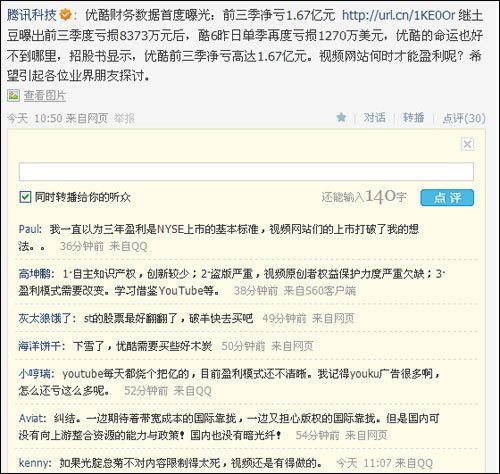Click the 点评 submit button
The width and height of the screenshot is (500, 474).
coord(447,198)
